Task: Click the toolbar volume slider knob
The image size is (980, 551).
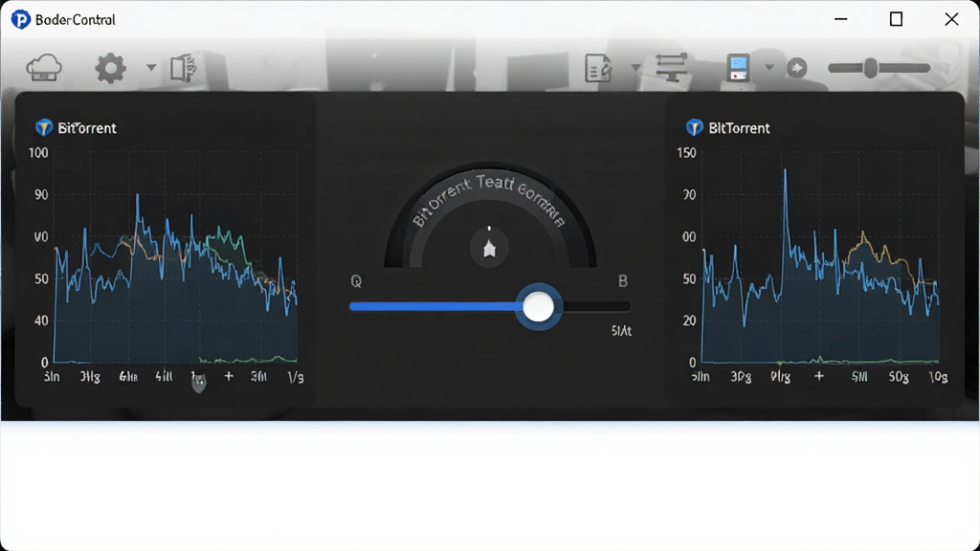Action: point(871,68)
